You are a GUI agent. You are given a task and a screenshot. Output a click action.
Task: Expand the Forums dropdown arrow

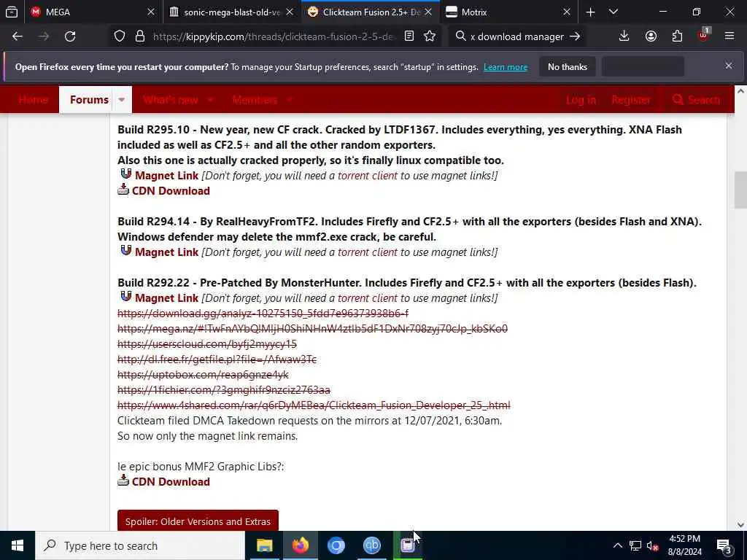(x=122, y=99)
